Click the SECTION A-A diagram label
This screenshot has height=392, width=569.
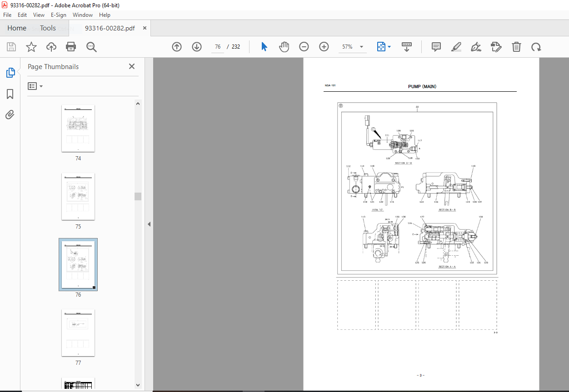pyautogui.click(x=447, y=267)
